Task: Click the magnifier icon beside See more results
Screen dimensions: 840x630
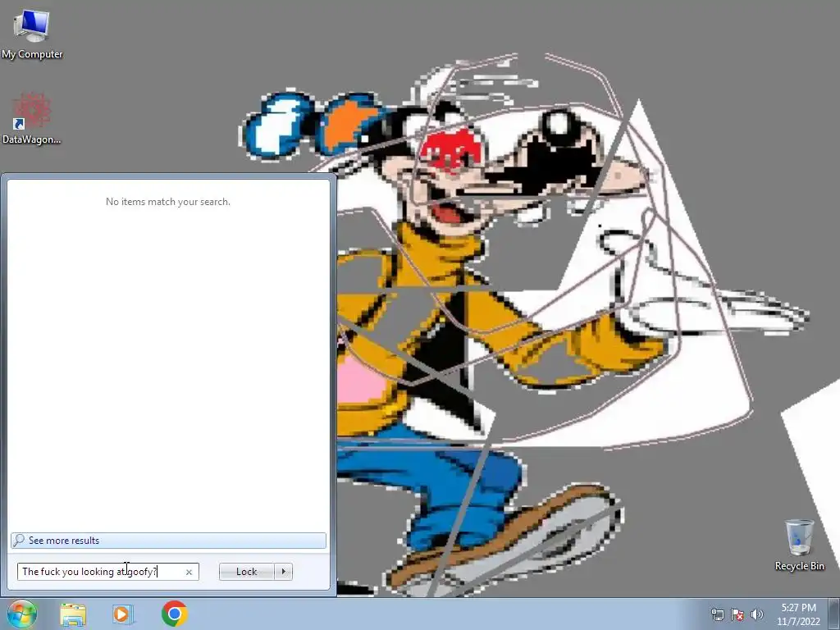Action: 19,540
